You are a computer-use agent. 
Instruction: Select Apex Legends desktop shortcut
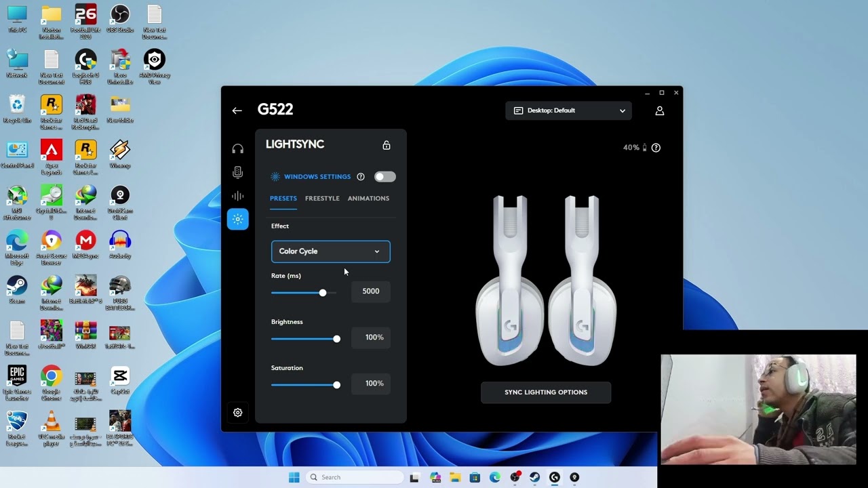click(x=52, y=157)
